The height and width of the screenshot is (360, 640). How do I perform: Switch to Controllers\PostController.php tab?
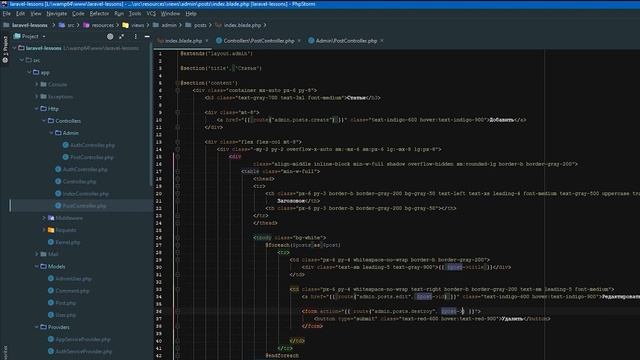coord(259,41)
